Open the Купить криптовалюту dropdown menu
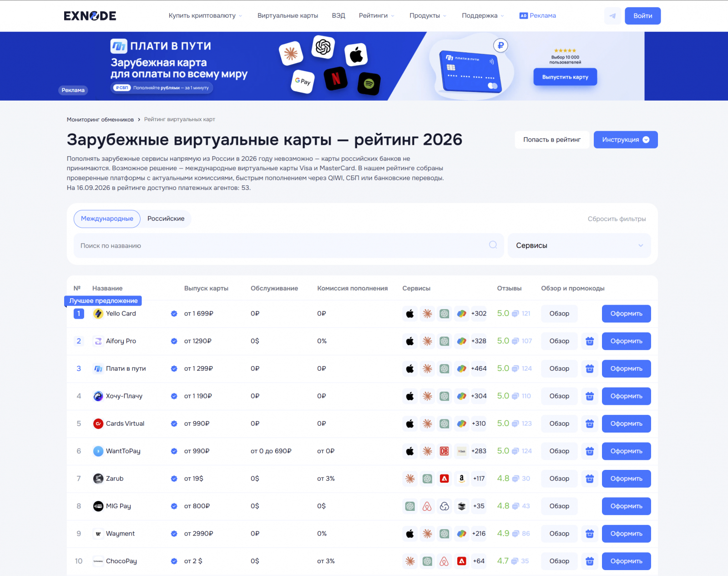728x576 pixels. click(x=205, y=15)
